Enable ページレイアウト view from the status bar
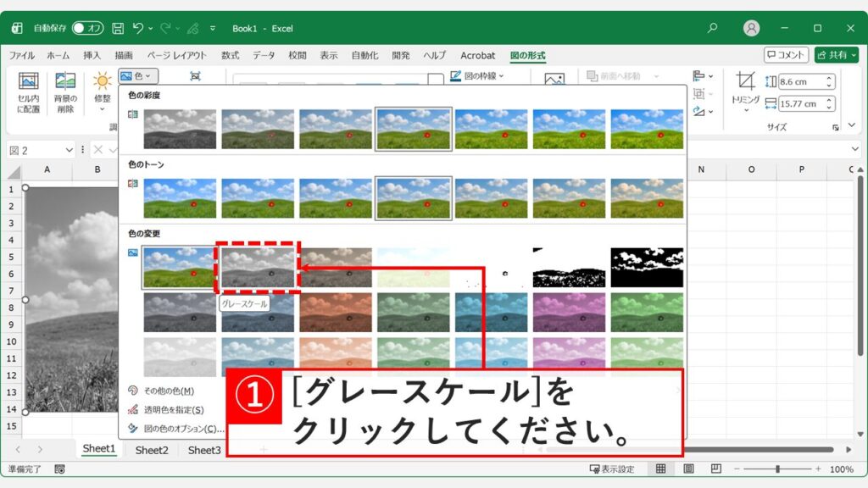 tap(689, 469)
